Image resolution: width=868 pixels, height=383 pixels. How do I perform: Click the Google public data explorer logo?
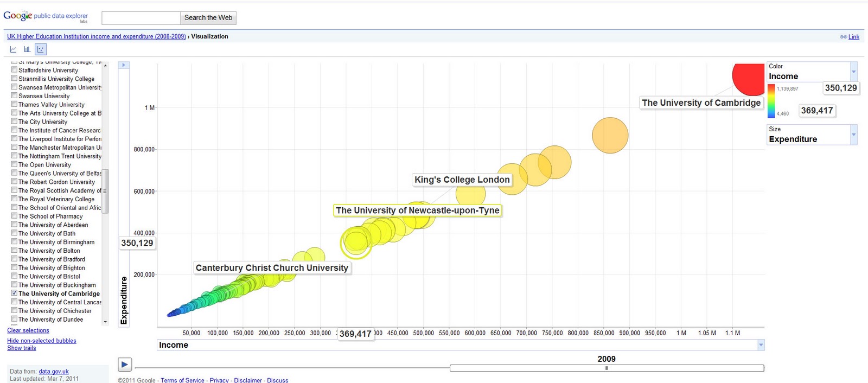click(46, 16)
